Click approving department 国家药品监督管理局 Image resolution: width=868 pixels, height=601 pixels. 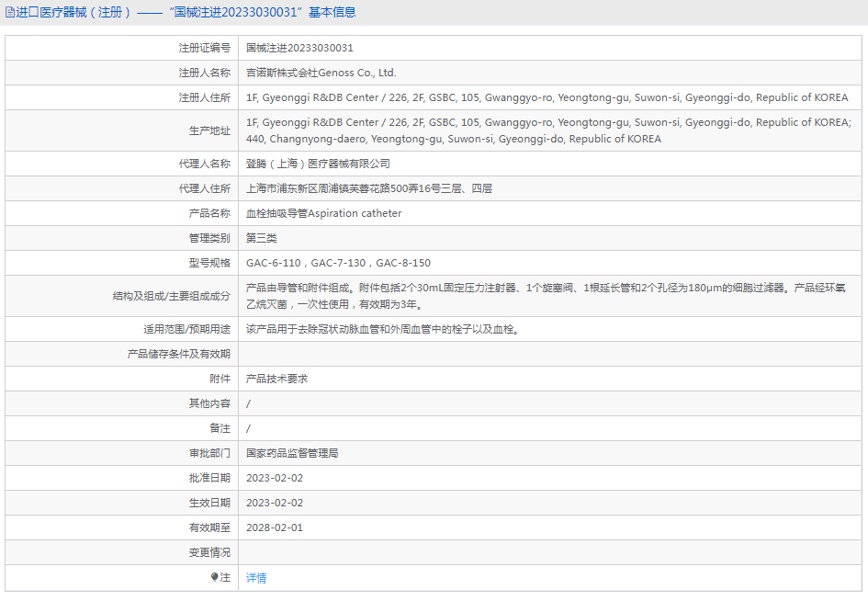coord(292,453)
